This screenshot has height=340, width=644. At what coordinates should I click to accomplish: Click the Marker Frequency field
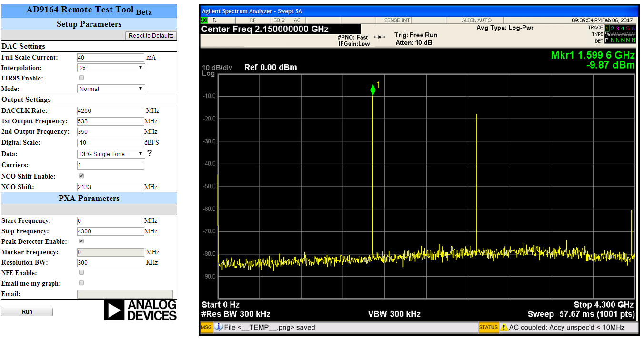point(111,252)
